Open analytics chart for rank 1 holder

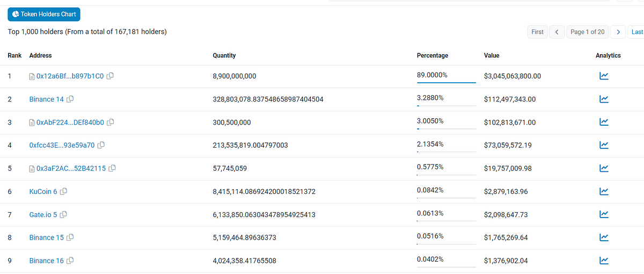(x=604, y=76)
